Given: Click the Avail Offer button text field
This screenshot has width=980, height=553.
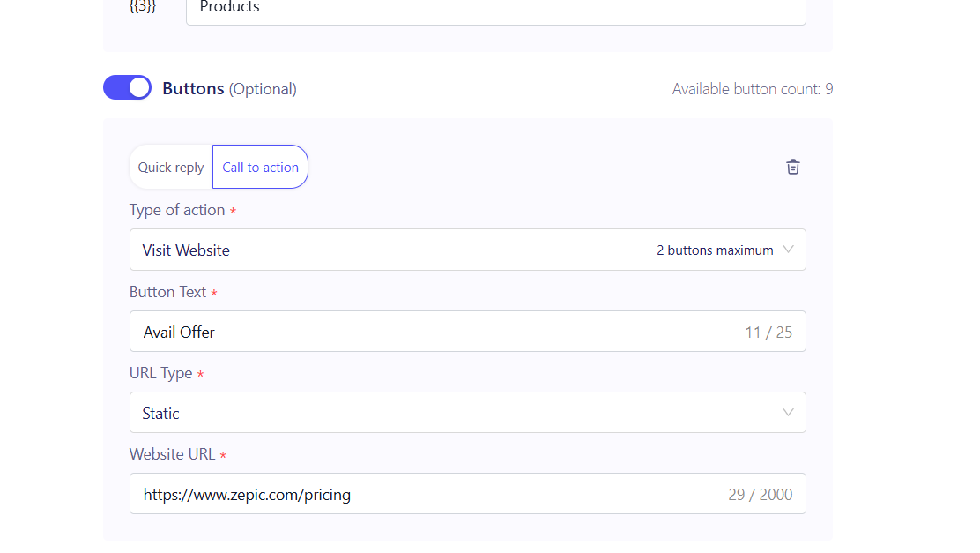Looking at the screenshot, I should [423, 332].
